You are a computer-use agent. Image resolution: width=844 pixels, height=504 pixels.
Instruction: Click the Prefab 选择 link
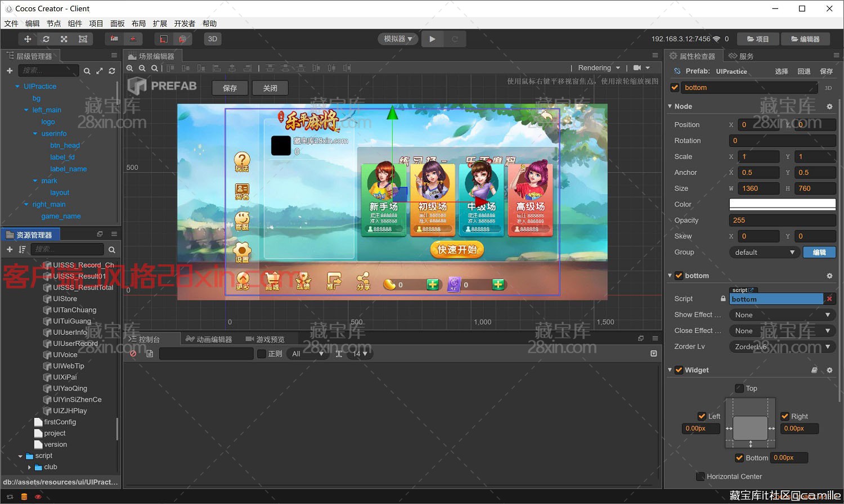point(782,71)
